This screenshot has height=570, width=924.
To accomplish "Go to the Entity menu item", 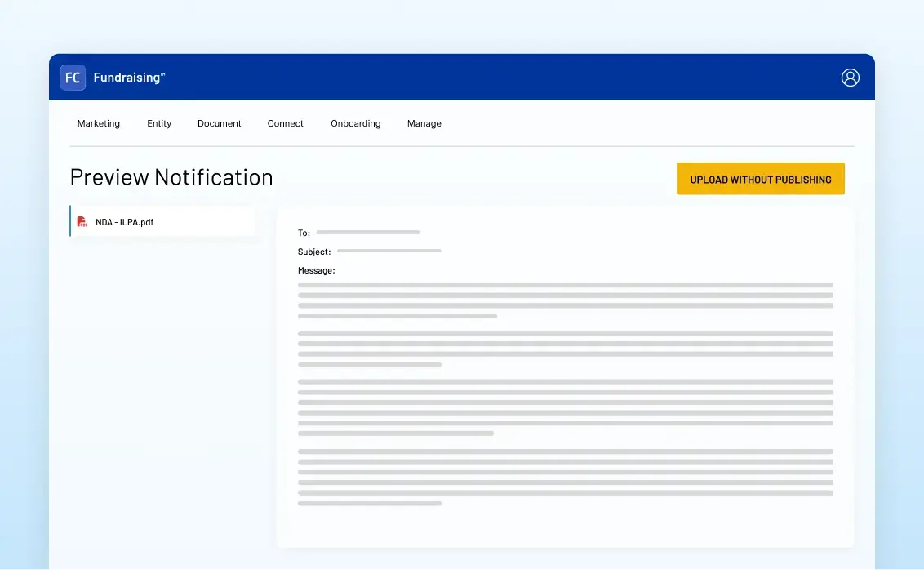I will click(x=159, y=124).
